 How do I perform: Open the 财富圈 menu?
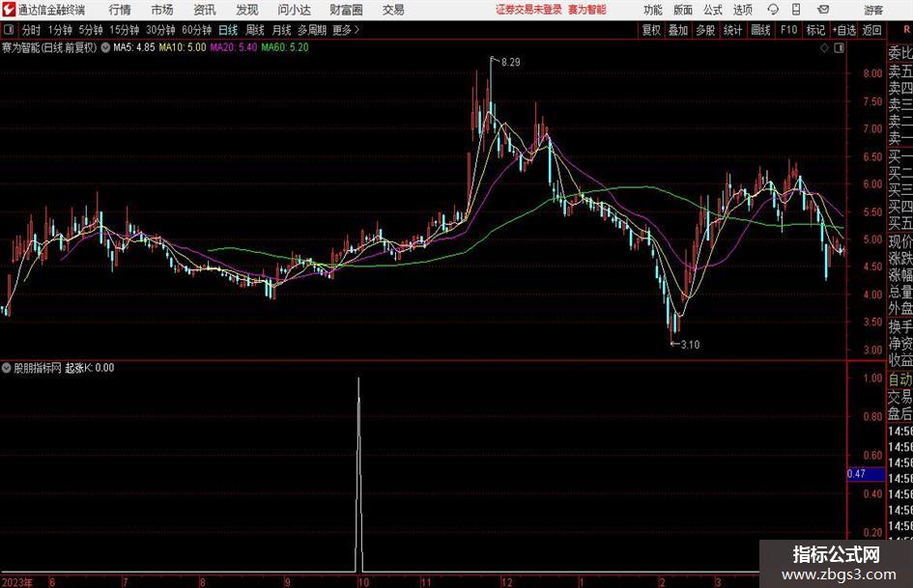347,10
